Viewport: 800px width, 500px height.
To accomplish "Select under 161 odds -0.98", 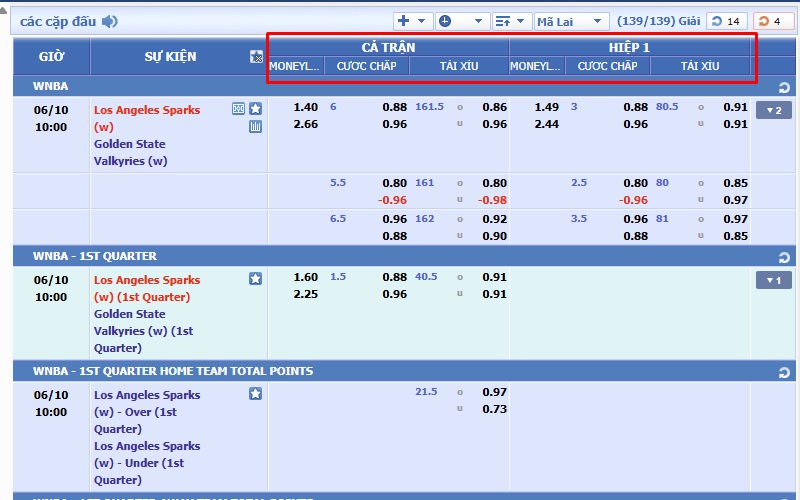I will [x=492, y=200].
